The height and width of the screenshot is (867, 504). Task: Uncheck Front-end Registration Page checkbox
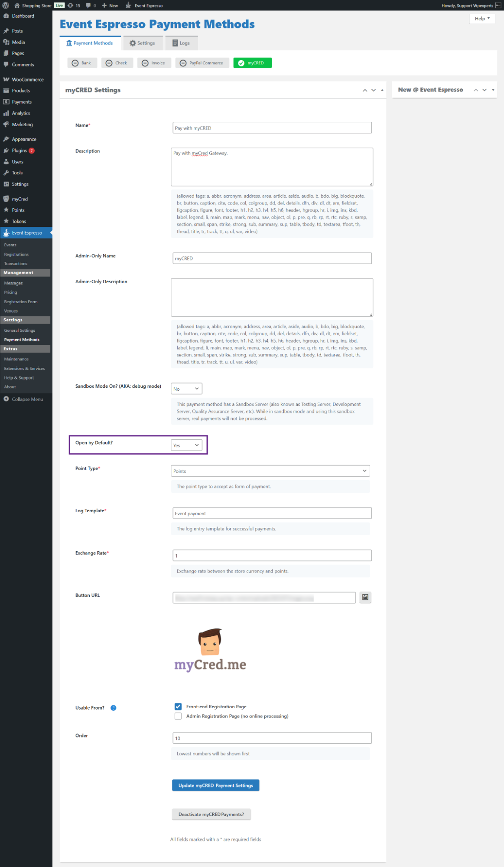tap(178, 707)
